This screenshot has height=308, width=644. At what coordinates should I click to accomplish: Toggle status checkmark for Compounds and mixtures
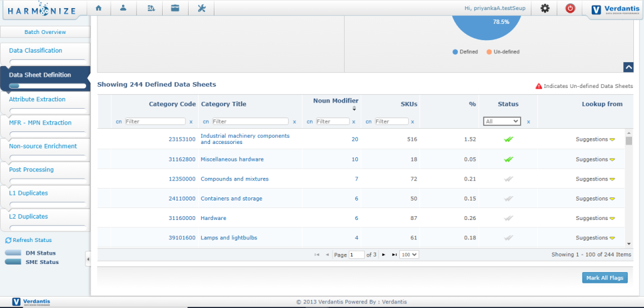point(508,179)
